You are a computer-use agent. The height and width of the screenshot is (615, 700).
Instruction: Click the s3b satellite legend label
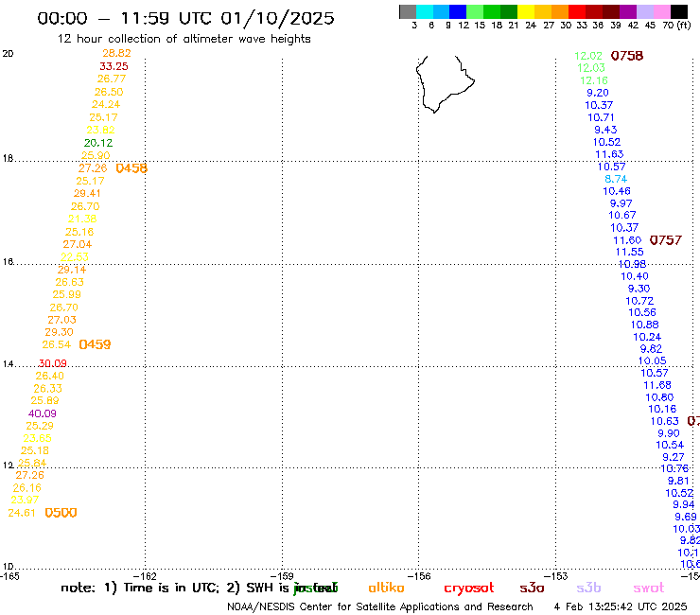click(x=588, y=588)
